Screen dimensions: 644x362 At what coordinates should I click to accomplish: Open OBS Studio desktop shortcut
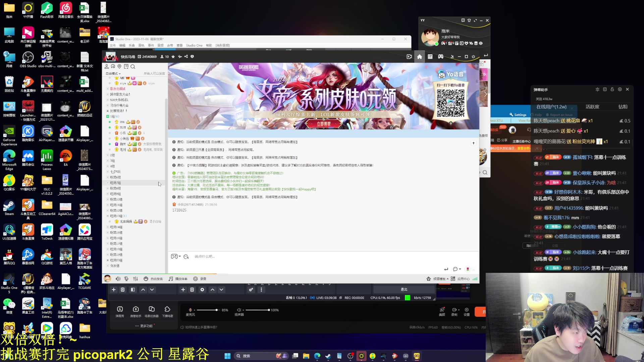tap(28, 60)
